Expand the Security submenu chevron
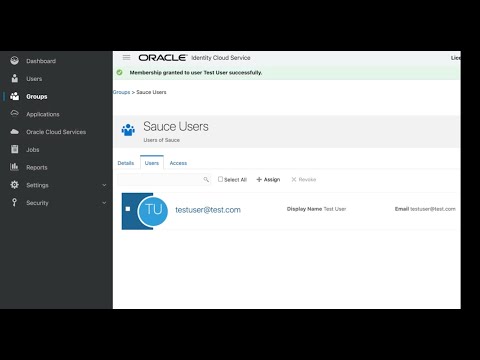480x360 pixels. pyautogui.click(x=104, y=202)
